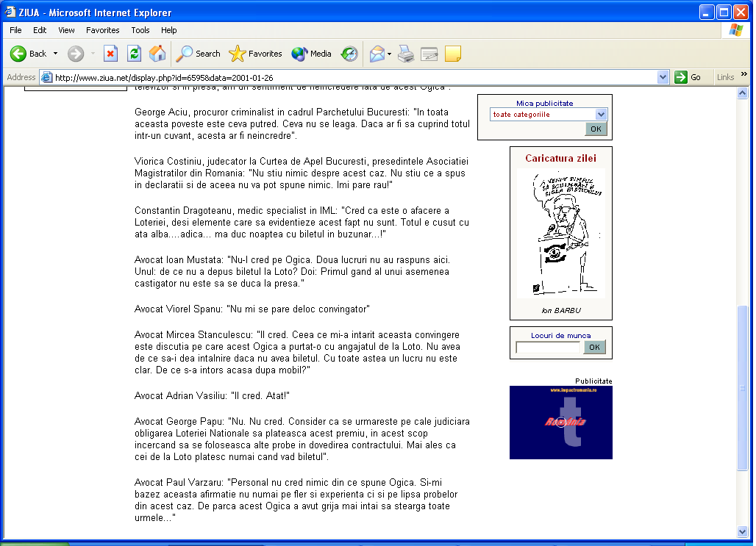The image size is (756, 546).
Task: Click the 'Ion BARBU' caricature caption
Action: (561, 310)
